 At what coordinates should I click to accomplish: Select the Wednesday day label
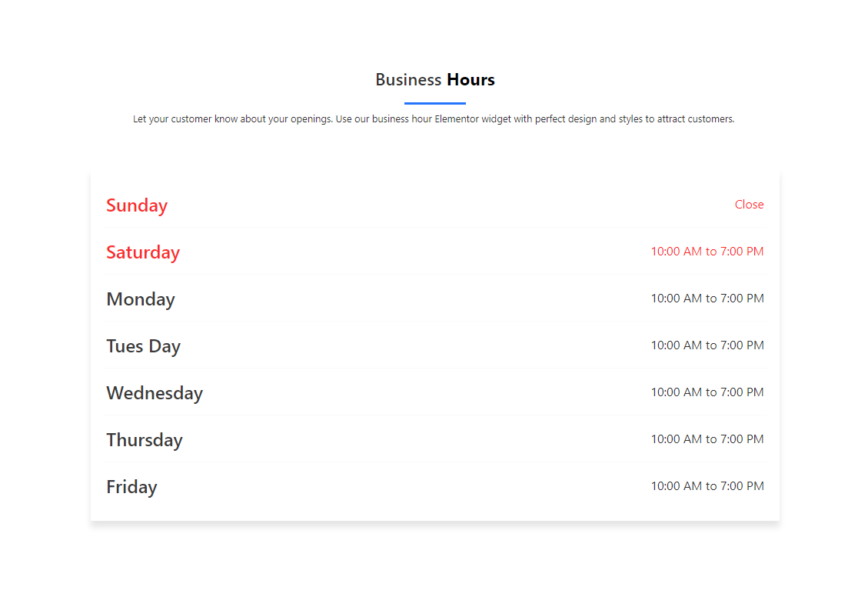[155, 393]
